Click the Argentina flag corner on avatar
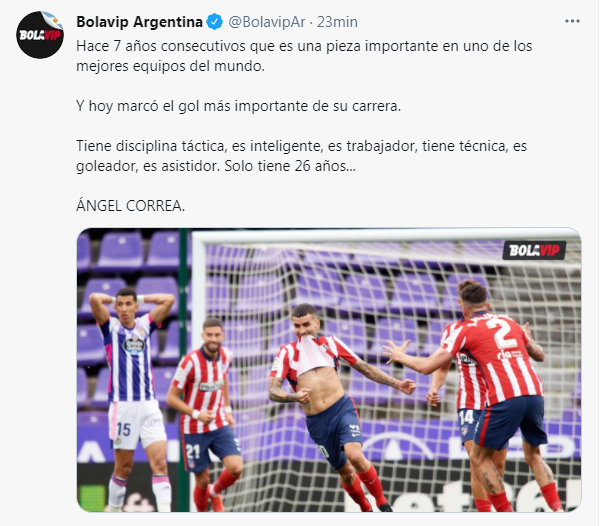The width and height of the screenshot is (600, 526). (52, 19)
